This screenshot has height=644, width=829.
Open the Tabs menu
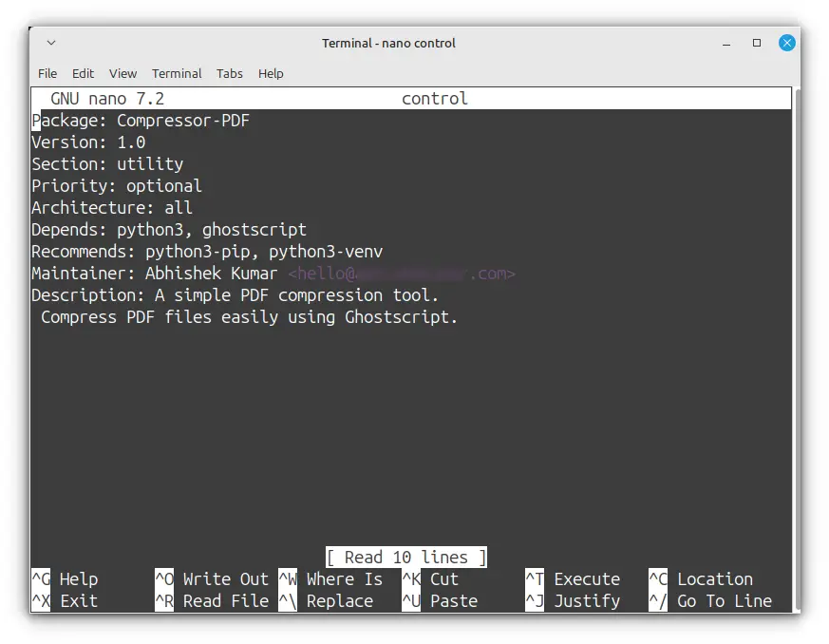coord(229,73)
